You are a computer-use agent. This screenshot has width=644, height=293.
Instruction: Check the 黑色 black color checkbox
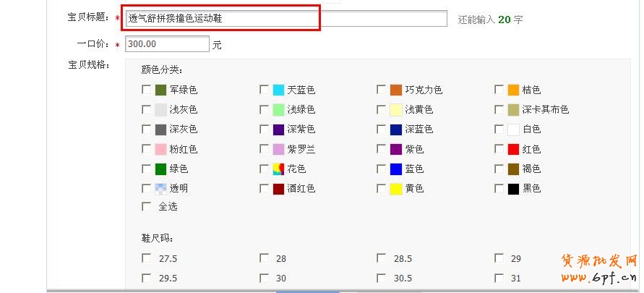click(x=499, y=189)
